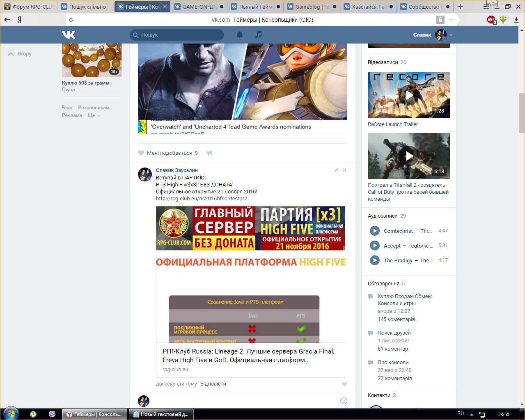Bookmark the page with the star icon
525x420 pixels.
[451, 20]
